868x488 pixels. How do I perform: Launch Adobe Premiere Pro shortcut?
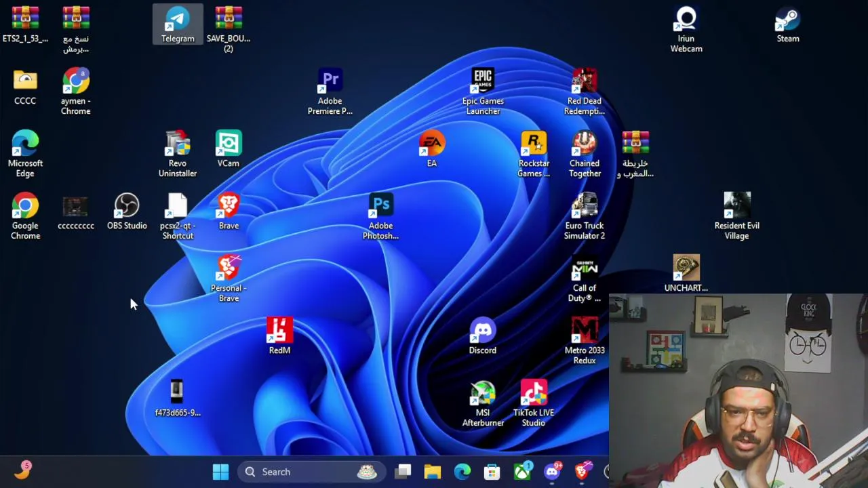coord(330,92)
